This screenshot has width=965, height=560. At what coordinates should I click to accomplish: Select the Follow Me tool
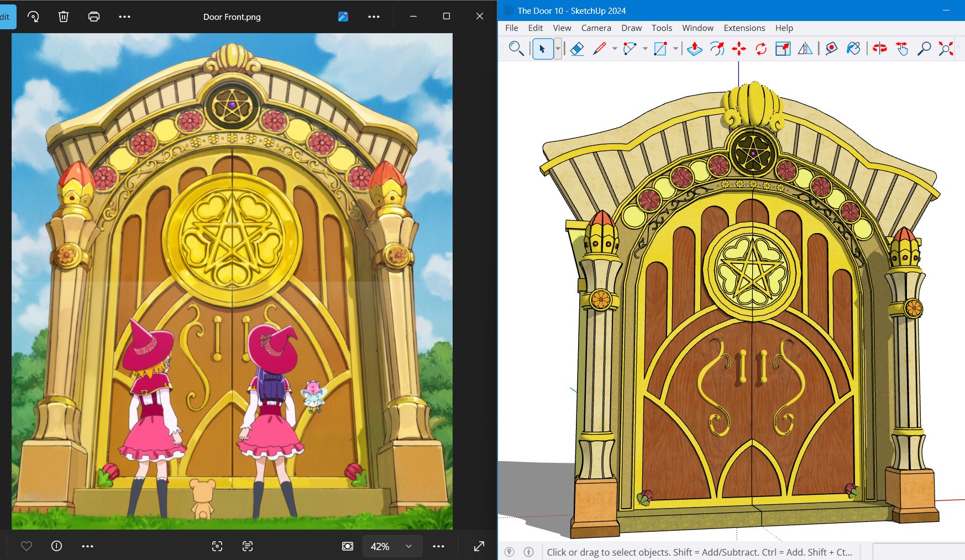click(717, 49)
